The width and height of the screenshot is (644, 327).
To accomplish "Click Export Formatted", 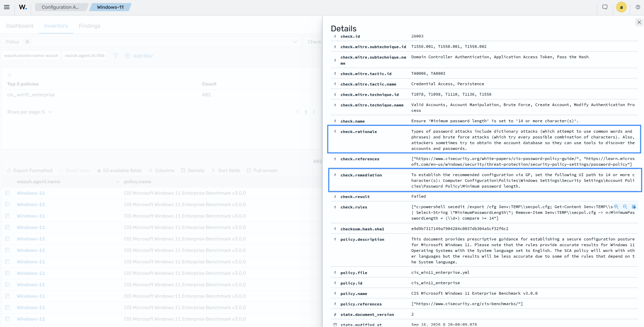I will click(x=30, y=170).
